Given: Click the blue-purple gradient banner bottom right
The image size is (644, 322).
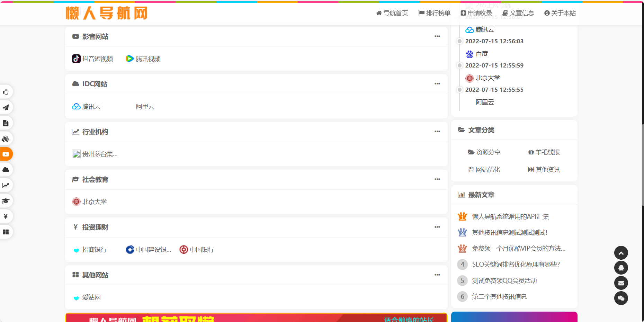Looking at the screenshot, I should (x=514, y=317).
